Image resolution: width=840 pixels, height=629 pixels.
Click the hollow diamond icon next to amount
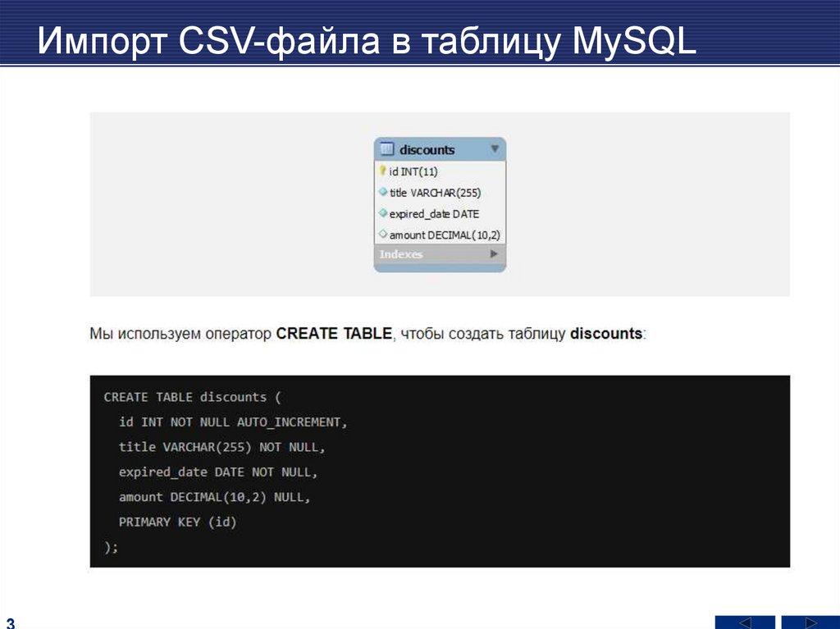[383, 235]
